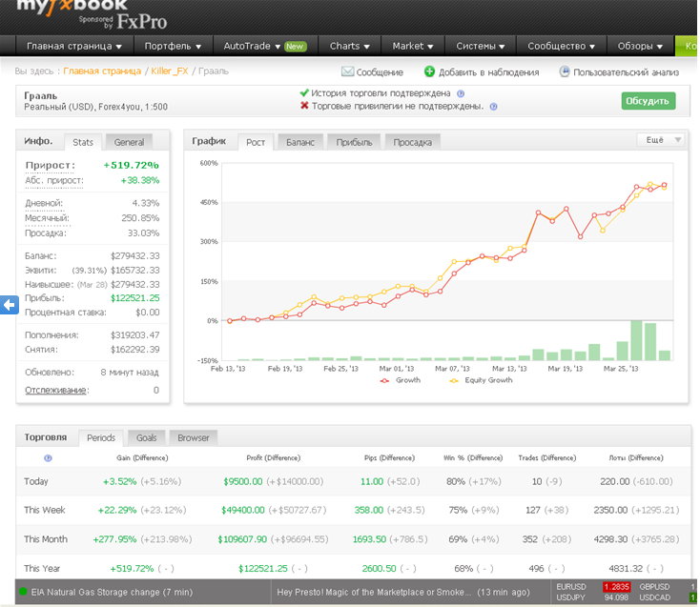Image resolution: width=700 pixels, height=607 pixels.
Task: Click help icon in the trading table header
Action: pyautogui.click(x=48, y=458)
